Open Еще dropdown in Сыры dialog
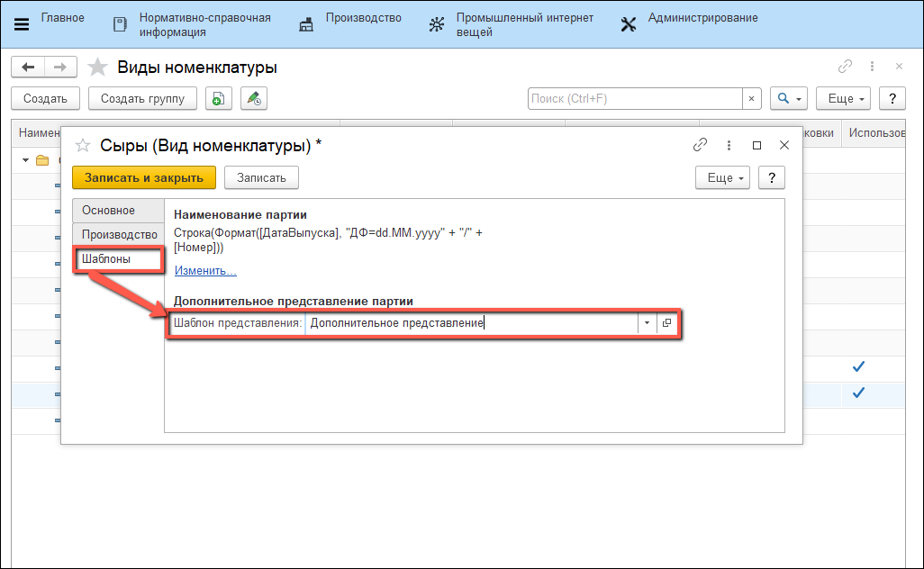The image size is (924, 569). coord(723,177)
